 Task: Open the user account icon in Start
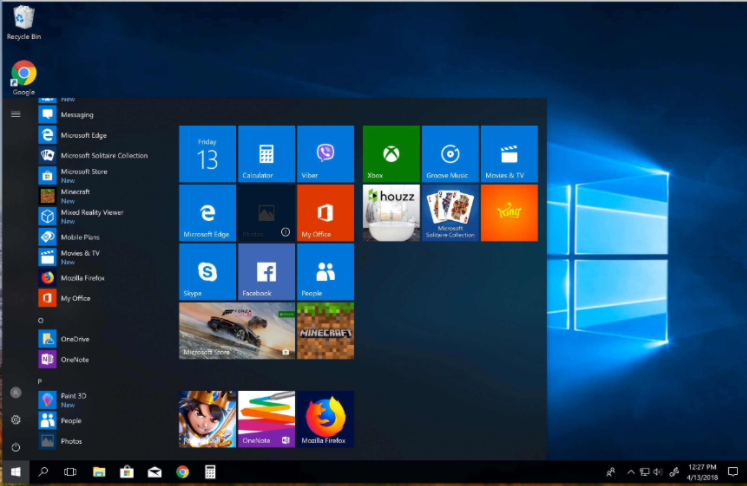click(x=16, y=393)
